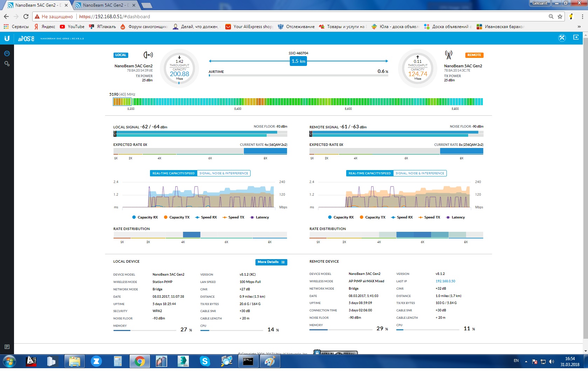The height and width of the screenshot is (371, 588).
Task: Toggle local chart Capacity TX legend
Action: point(177,217)
